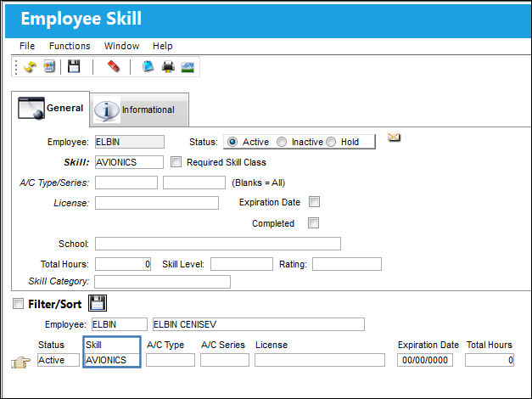This screenshot has height=399, width=532.
Task: Click the A/C Series grid cell
Action: (225, 360)
